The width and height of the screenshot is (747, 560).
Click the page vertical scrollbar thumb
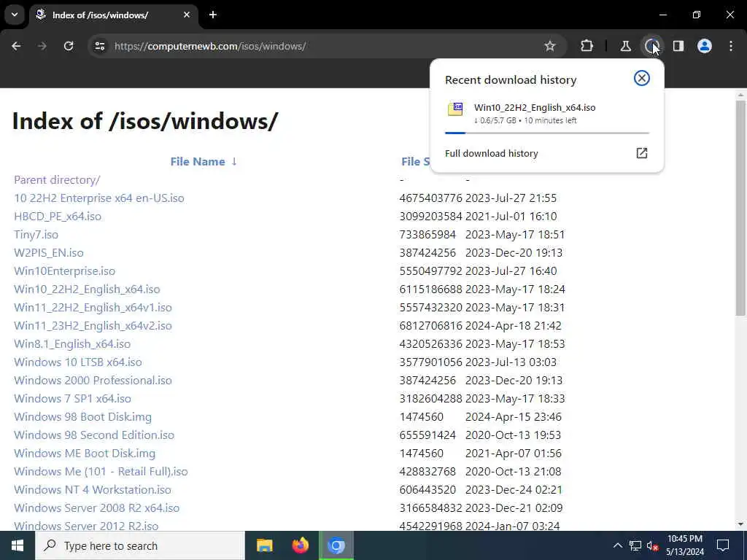click(x=740, y=207)
